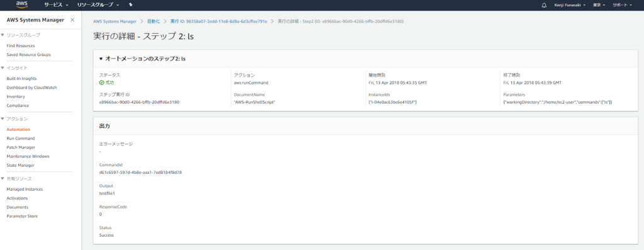This screenshot has height=250, width=644.
Task: Open Built-In Insights
Action: 22,78
